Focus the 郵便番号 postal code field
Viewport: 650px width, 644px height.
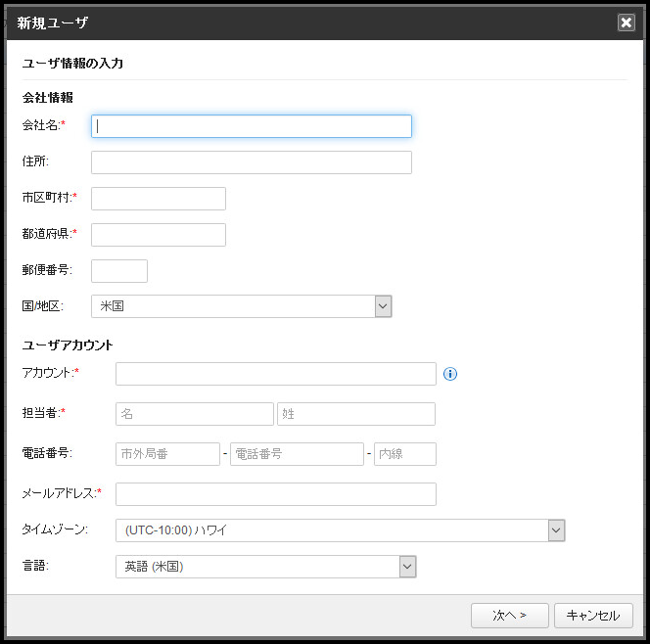click(x=119, y=271)
